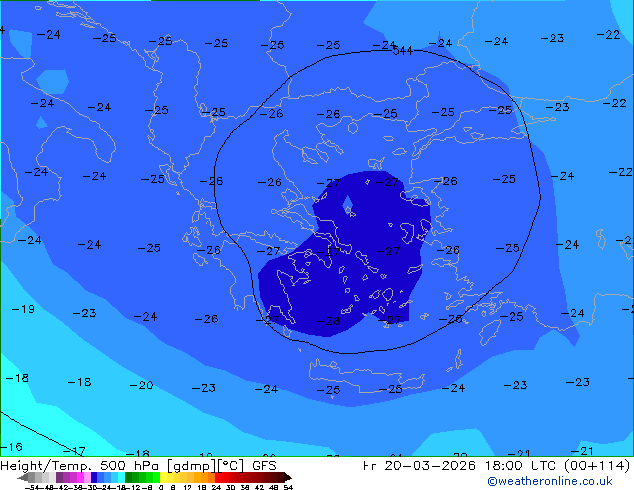The image size is (634, 490).
Task: Click the 544 height contour label
Action: click(x=402, y=50)
